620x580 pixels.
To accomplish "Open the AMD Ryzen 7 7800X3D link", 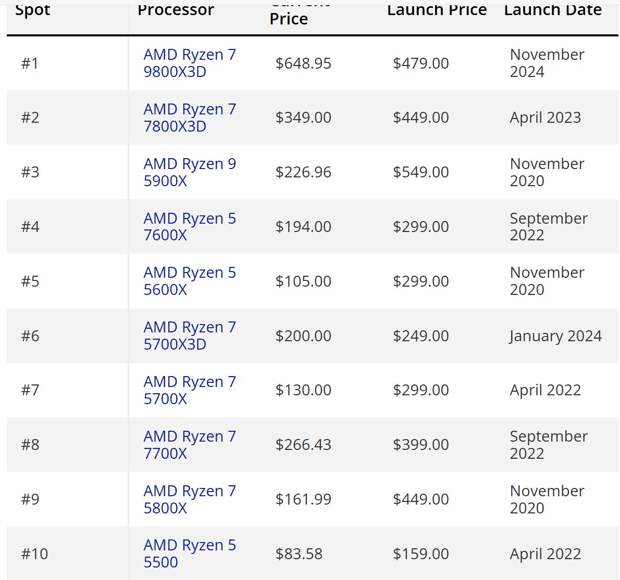I will [189, 118].
